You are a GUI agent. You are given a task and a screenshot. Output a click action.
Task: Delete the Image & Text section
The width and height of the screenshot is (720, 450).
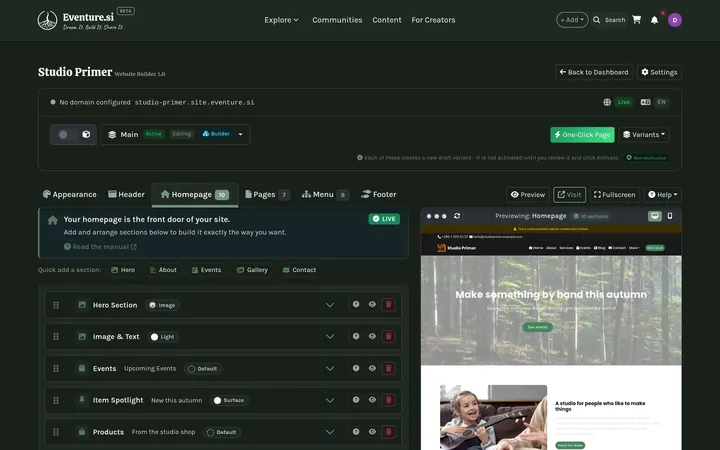pos(388,336)
